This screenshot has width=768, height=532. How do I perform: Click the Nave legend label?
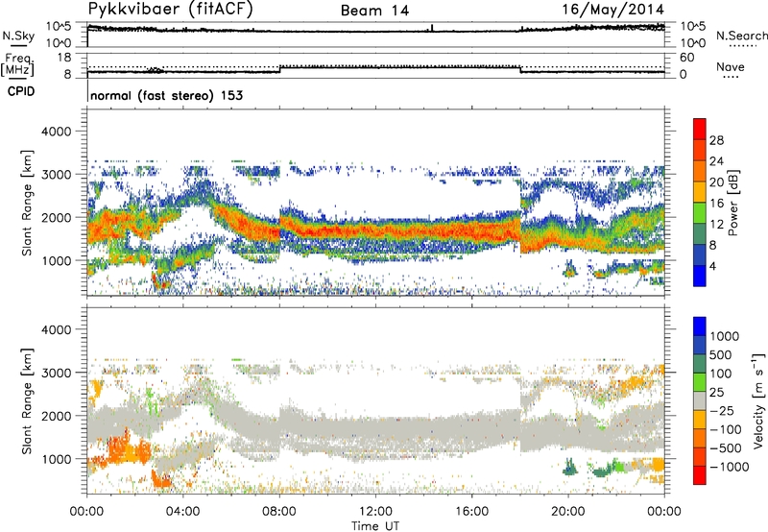[731, 66]
